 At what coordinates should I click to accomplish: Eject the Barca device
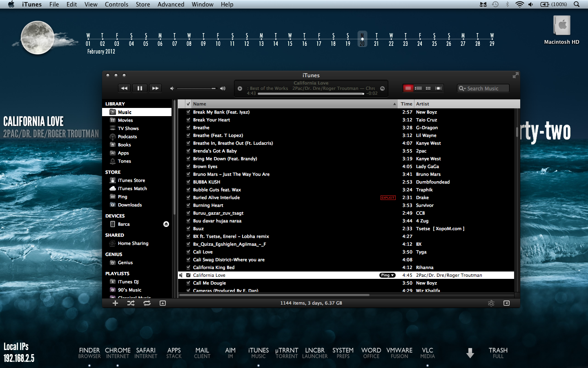click(x=166, y=224)
